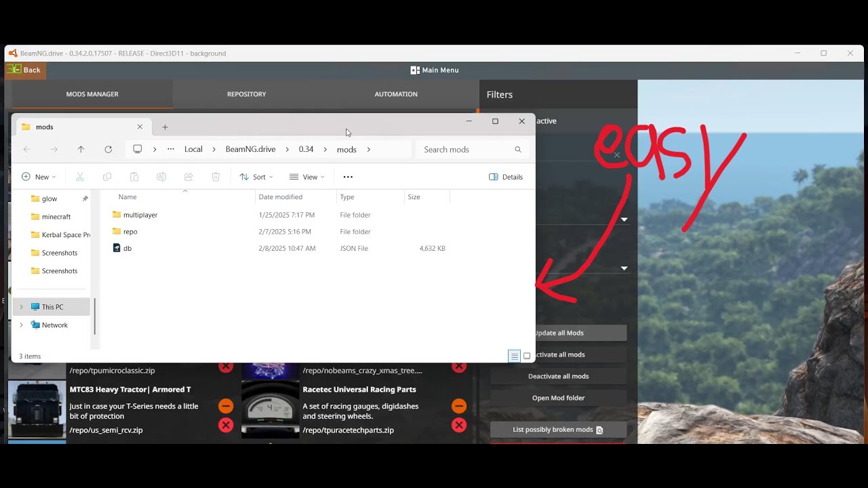Sort by Size column header
868x488 pixels.
tap(414, 197)
